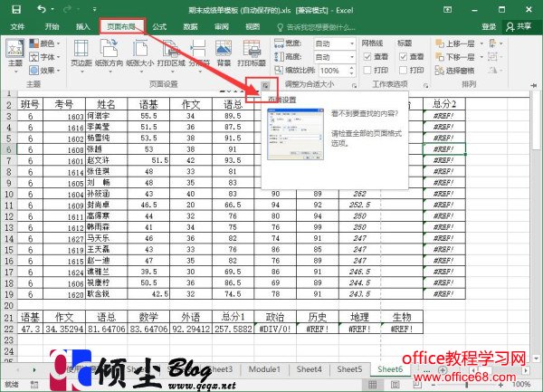Select the Sheet6 sheet tab
The height and width of the screenshot is (392, 543).
coord(390,369)
